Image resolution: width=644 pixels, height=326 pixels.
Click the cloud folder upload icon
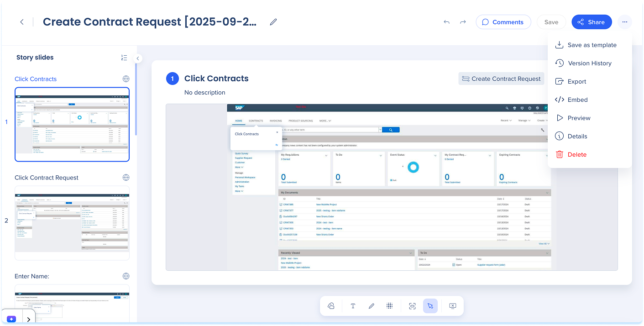pos(331,306)
